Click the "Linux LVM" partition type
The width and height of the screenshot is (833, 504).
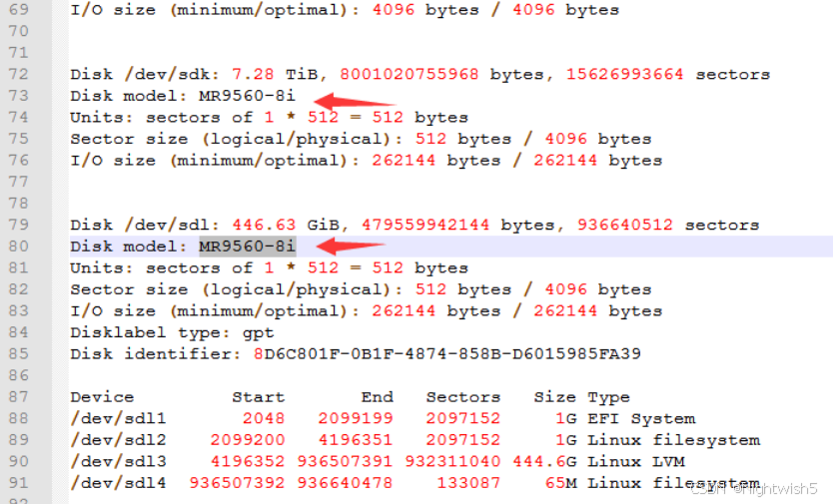tap(636, 461)
